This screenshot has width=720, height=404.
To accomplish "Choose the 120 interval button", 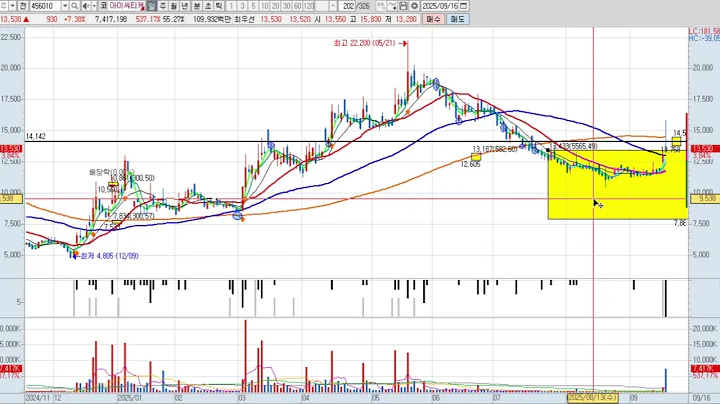I will 309,6.
